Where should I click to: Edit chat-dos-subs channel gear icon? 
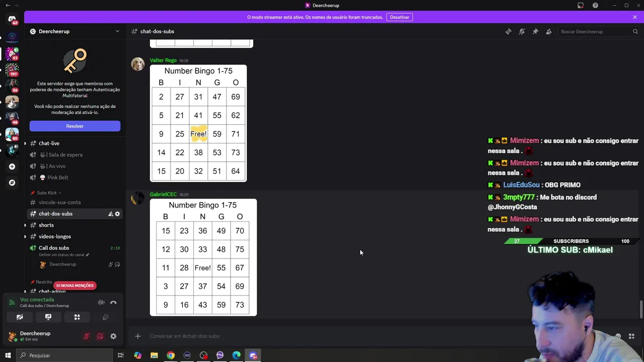click(117, 214)
